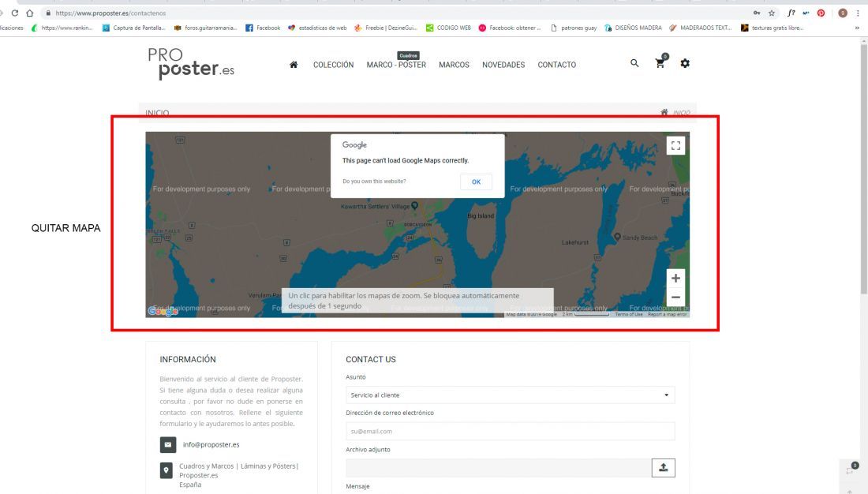868x494 pixels.
Task: Click the file upload button icon
Action: 663,468
